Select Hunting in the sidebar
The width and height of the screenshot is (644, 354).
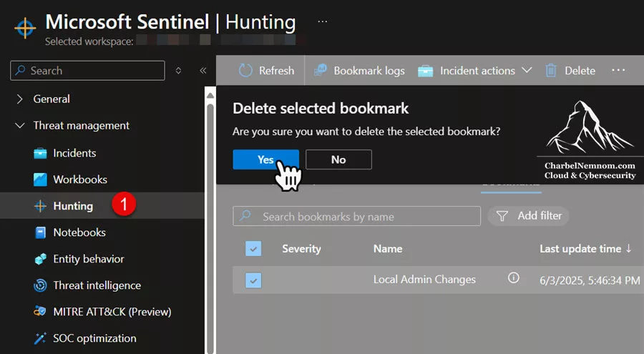73,206
